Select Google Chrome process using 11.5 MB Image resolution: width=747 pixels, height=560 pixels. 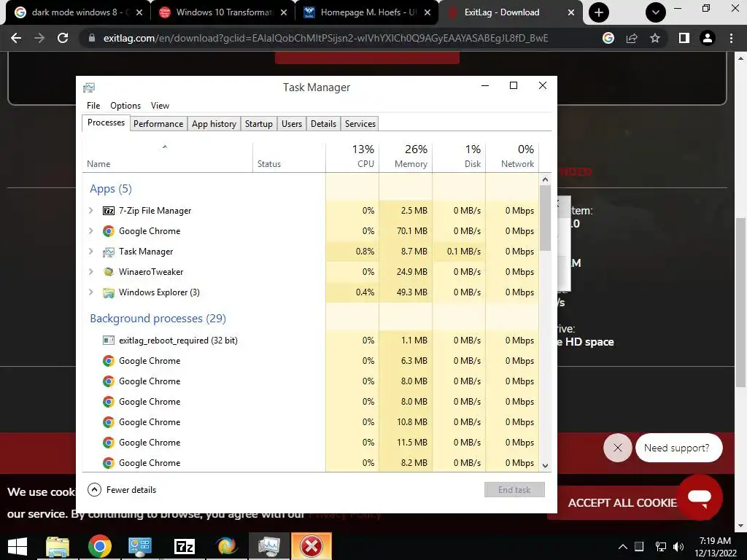point(311,443)
